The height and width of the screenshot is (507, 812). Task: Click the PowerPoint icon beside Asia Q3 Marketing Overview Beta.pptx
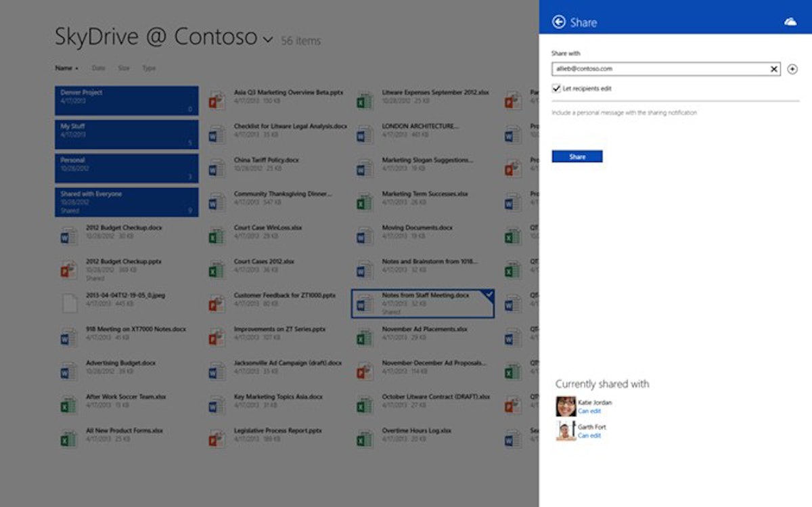[217, 99]
